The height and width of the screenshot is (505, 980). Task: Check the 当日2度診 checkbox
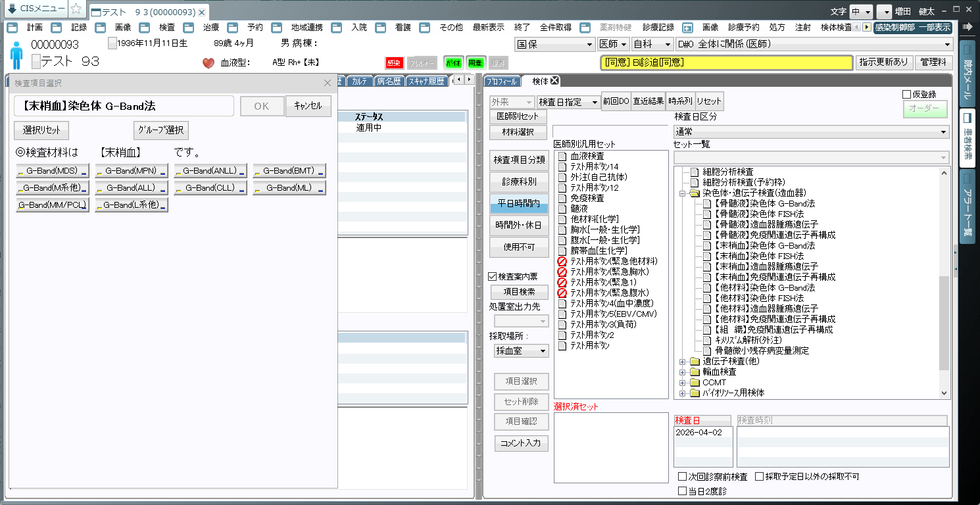coord(682,491)
